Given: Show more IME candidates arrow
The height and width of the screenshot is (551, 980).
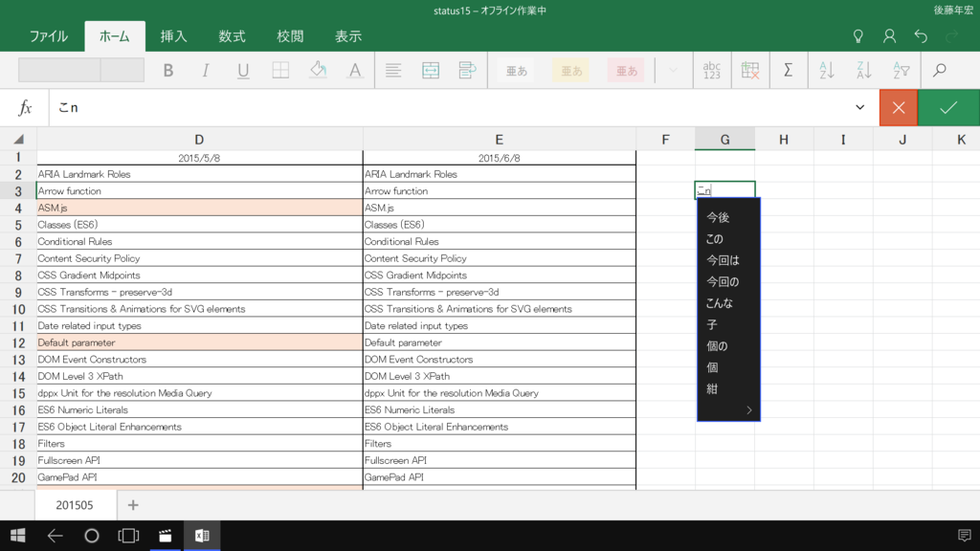Looking at the screenshot, I should click(748, 409).
